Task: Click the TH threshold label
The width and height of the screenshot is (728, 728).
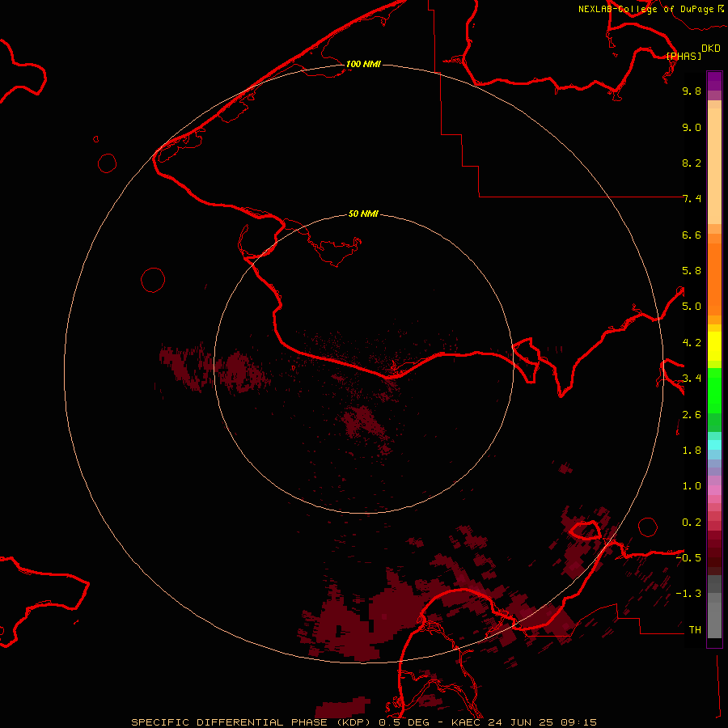Action: click(x=695, y=630)
